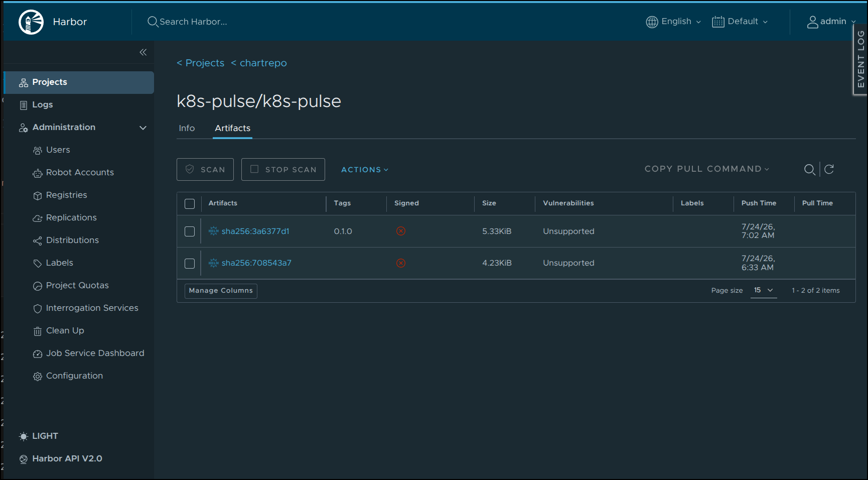Toggle the select-all artifacts checkbox
868x480 pixels.
coord(190,204)
